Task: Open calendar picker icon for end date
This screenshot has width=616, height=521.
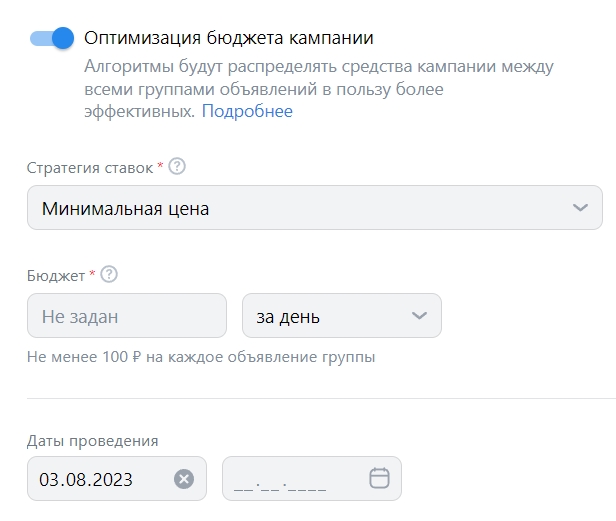Action: [380, 478]
